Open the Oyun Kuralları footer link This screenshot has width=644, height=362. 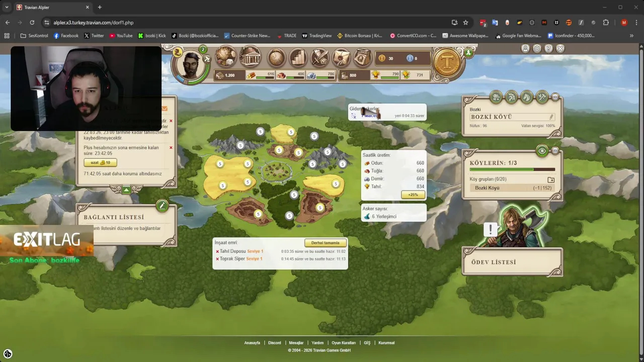click(x=344, y=343)
